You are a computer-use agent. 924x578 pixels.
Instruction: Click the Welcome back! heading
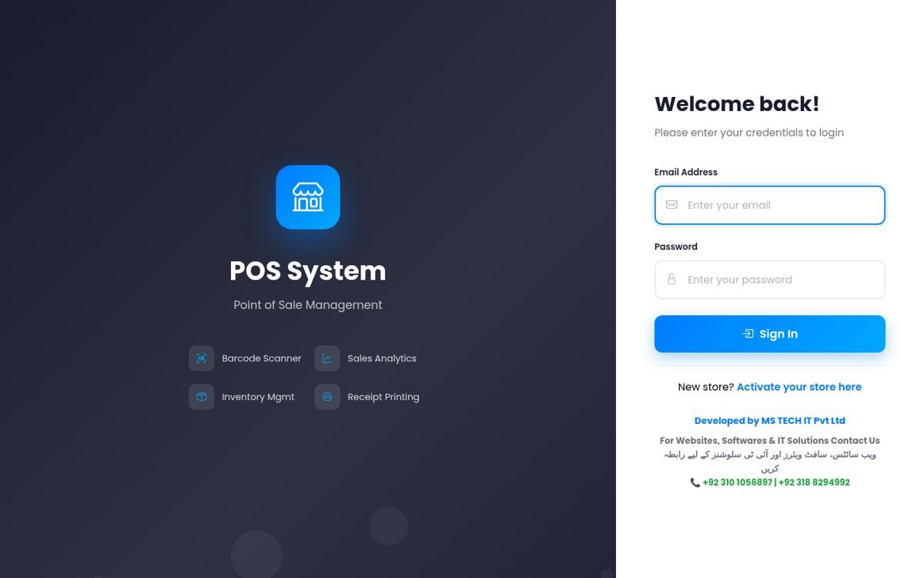click(x=737, y=104)
